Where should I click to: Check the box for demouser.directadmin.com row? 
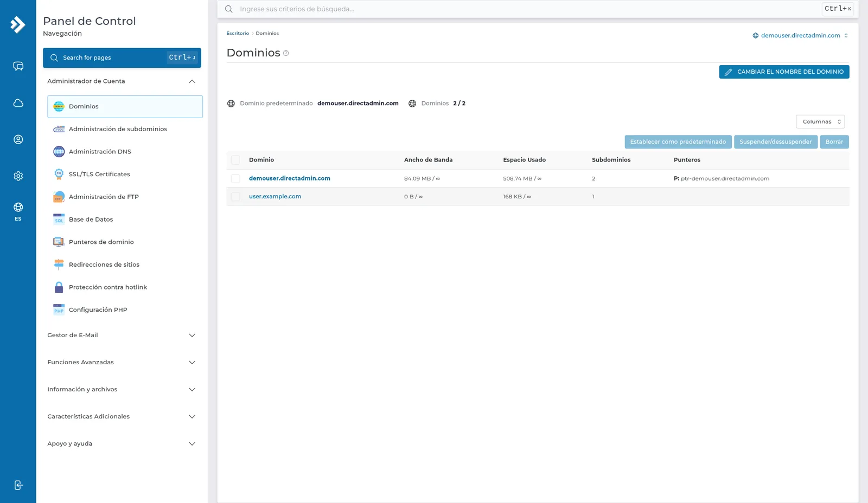click(235, 178)
